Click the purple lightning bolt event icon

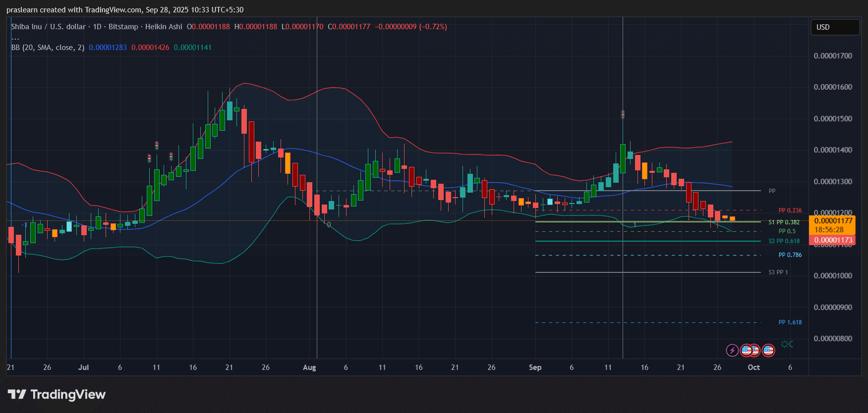[x=732, y=351]
